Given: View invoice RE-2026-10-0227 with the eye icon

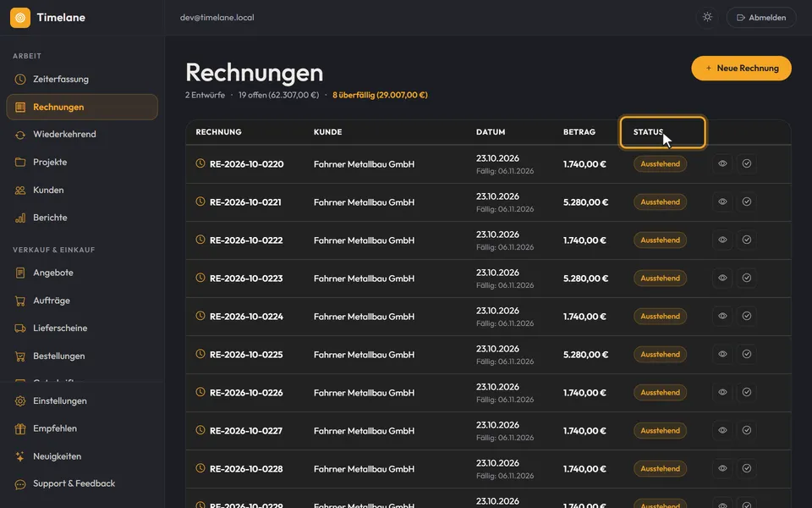Looking at the screenshot, I should coord(722,430).
